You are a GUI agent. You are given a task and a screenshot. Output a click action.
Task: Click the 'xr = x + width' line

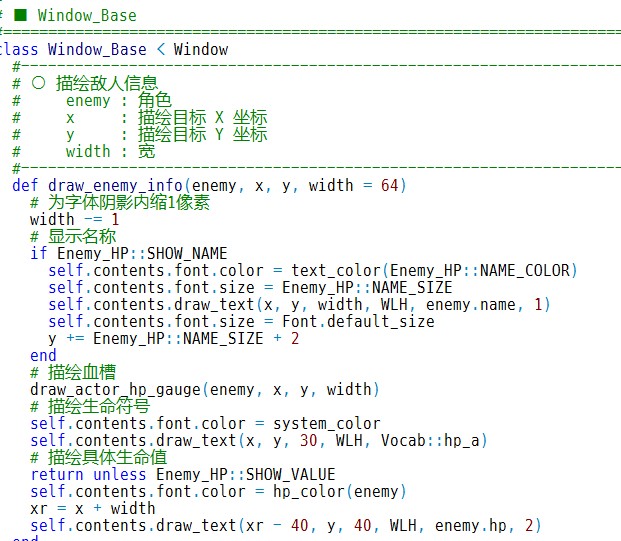[x=93, y=509]
